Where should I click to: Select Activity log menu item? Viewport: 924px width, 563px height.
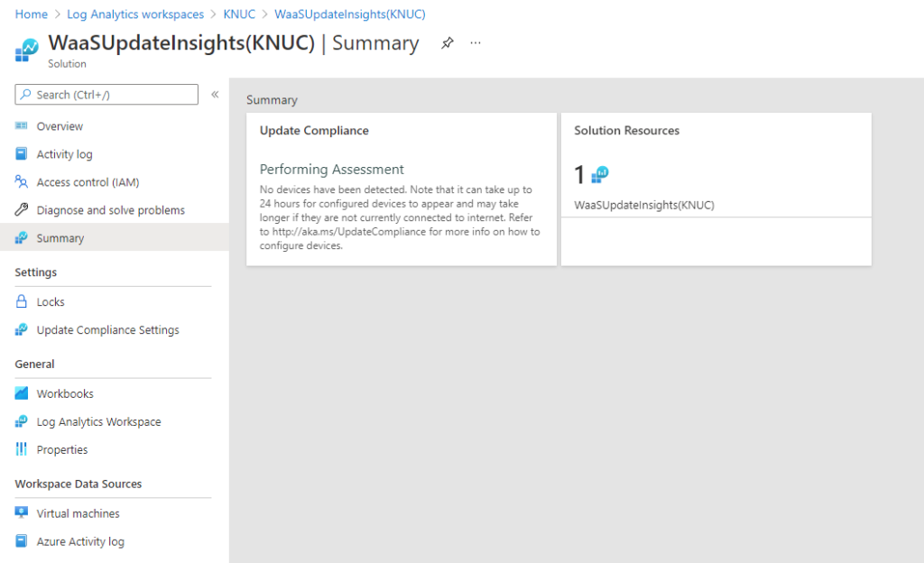[64, 154]
